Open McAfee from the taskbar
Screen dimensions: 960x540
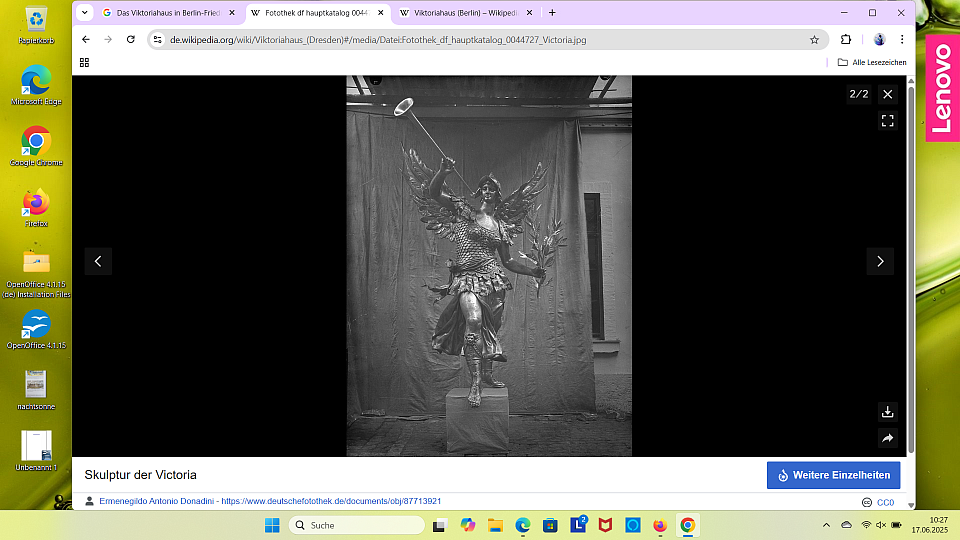pyautogui.click(x=606, y=525)
